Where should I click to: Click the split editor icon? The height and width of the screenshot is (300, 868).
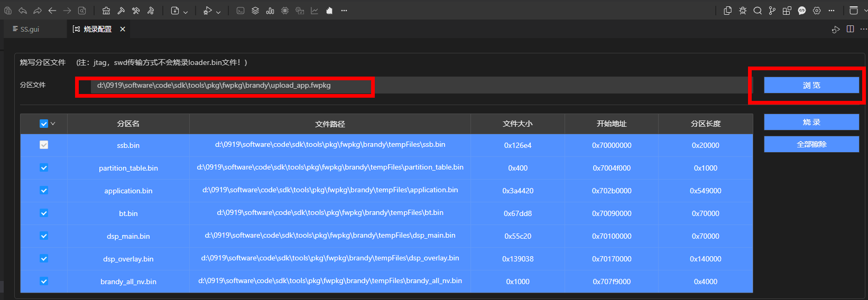click(850, 29)
